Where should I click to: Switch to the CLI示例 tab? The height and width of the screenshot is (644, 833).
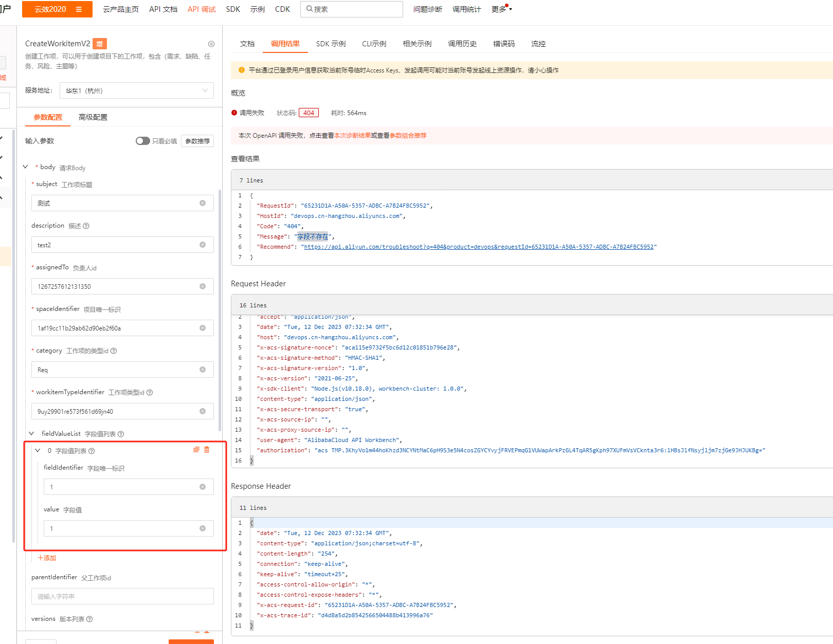pos(374,44)
